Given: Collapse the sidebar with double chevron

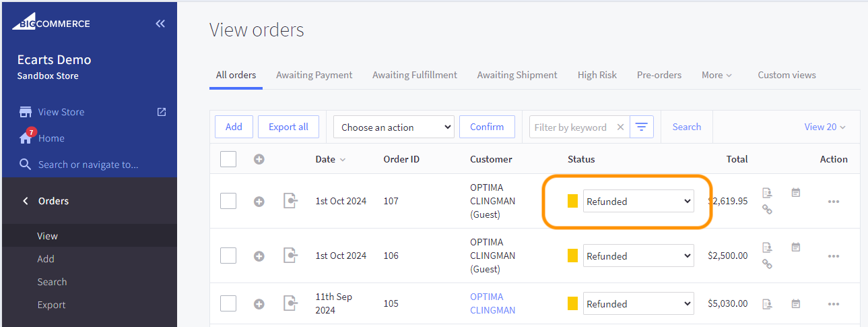Looking at the screenshot, I should [x=160, y=24].
